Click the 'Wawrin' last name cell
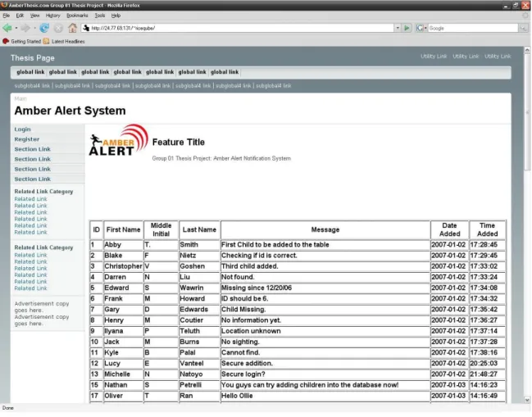The width and height of the screenshot is (532, 417). click(x=199, y=288)
